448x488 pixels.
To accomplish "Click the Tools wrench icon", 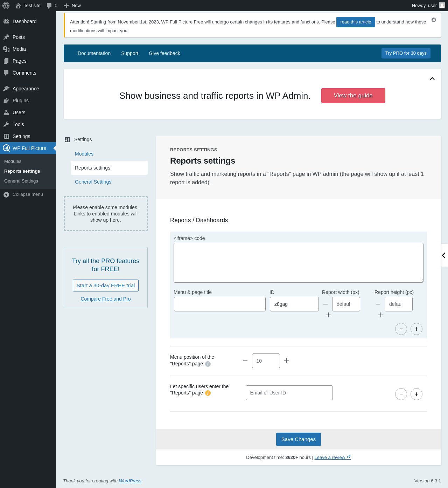I will [x=6, y=124].
